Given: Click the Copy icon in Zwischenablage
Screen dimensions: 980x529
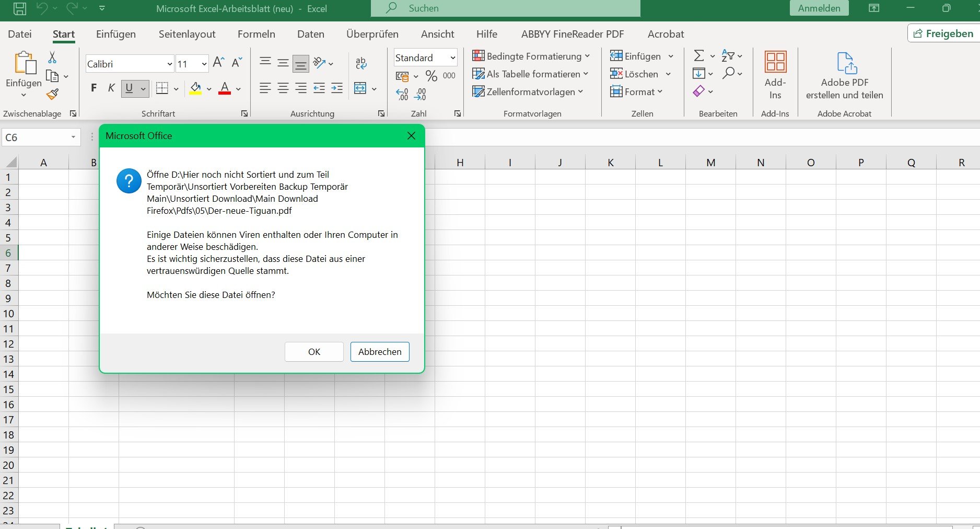Looking at the screenshot, I should [52, 76].
